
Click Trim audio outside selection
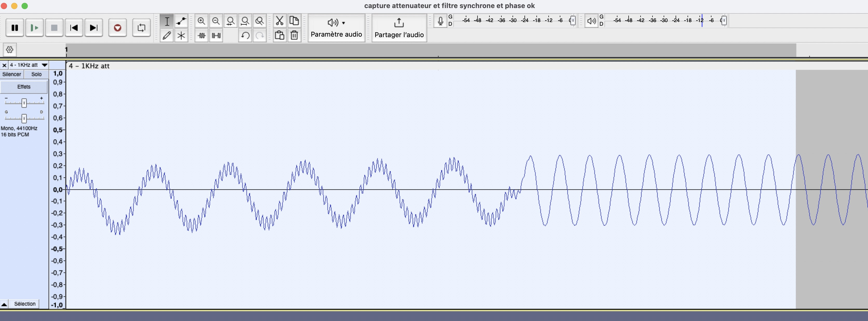pos(201,35)
